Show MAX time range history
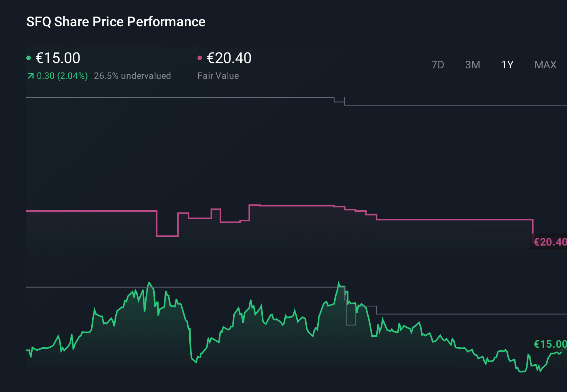The image size is (567, 392). point(545,65)
